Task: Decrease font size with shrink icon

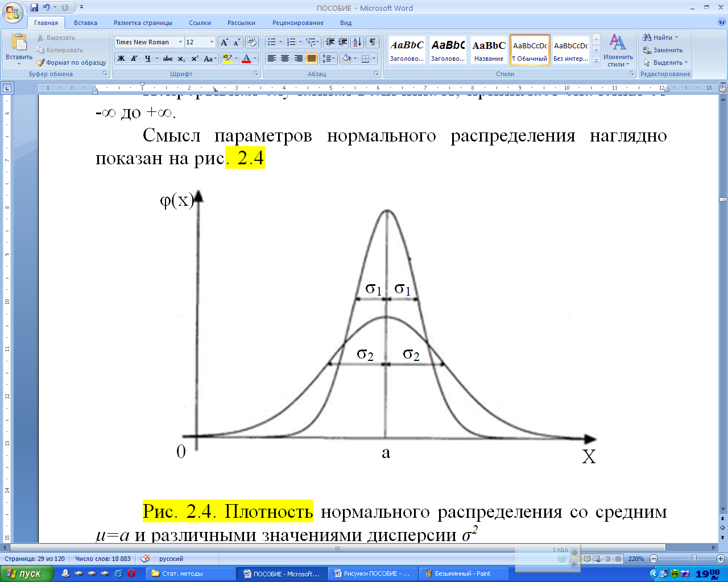Action: pos(237,42)
